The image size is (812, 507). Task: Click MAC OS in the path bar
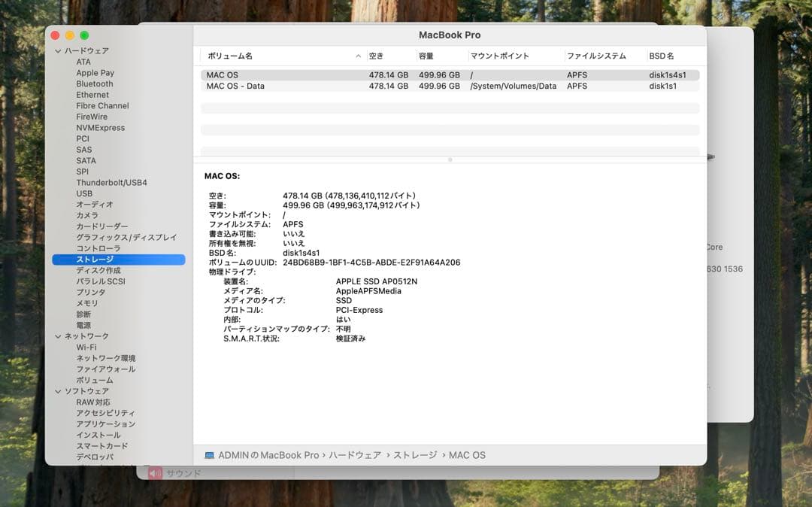click(x=467, y=455)
